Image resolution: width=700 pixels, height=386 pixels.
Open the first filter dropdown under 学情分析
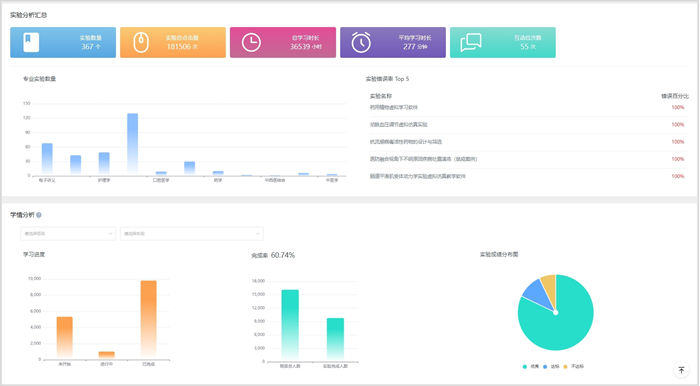pos(68,233)
